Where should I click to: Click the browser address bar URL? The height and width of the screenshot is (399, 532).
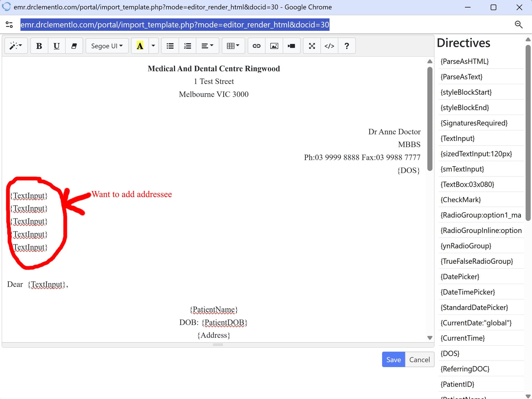[175, 25]
